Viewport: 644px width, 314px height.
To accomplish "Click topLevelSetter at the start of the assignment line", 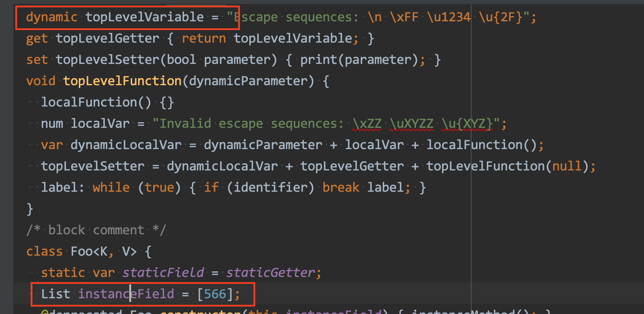I will [93, 166].
